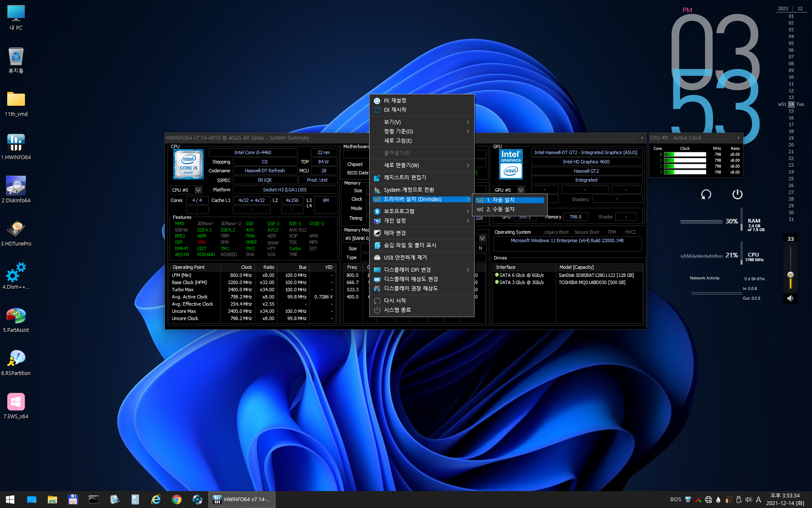The height and width of the screenshot is (508, 812).
Task: Launch Internet Explorer from the taskbar
Action: (156, 500)
